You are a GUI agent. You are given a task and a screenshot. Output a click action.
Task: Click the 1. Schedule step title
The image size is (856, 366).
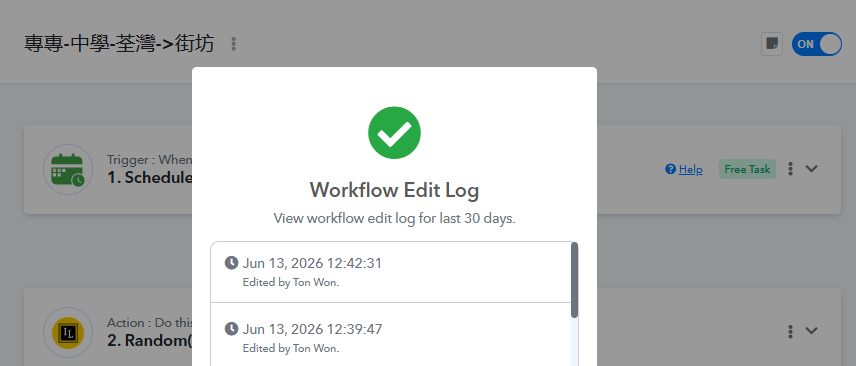pos(150,178)
